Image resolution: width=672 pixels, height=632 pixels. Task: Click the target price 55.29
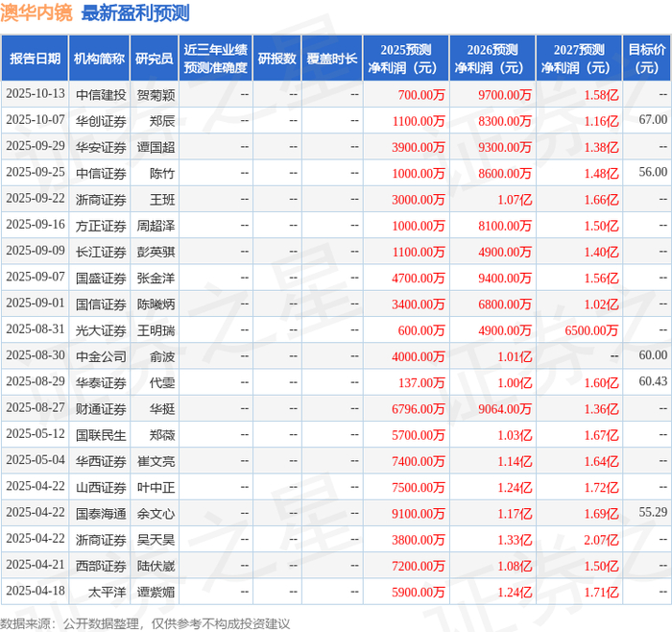[x=653, y=512]
